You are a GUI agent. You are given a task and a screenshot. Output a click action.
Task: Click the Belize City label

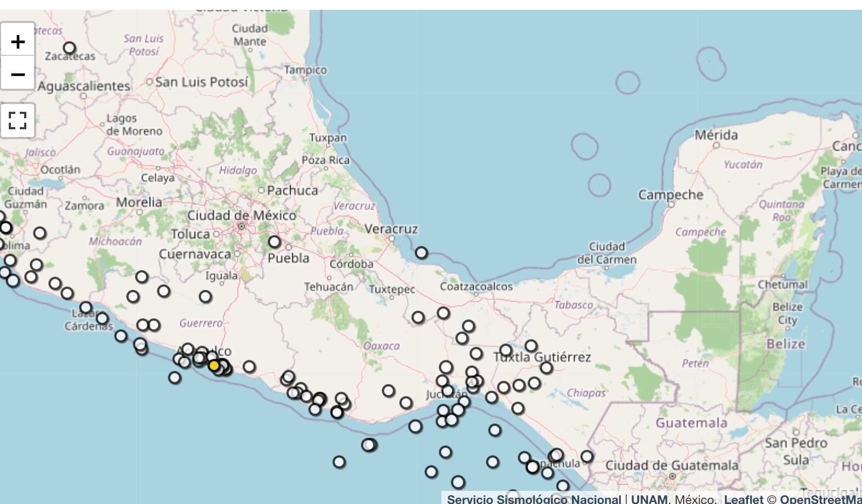pos(787,313)
